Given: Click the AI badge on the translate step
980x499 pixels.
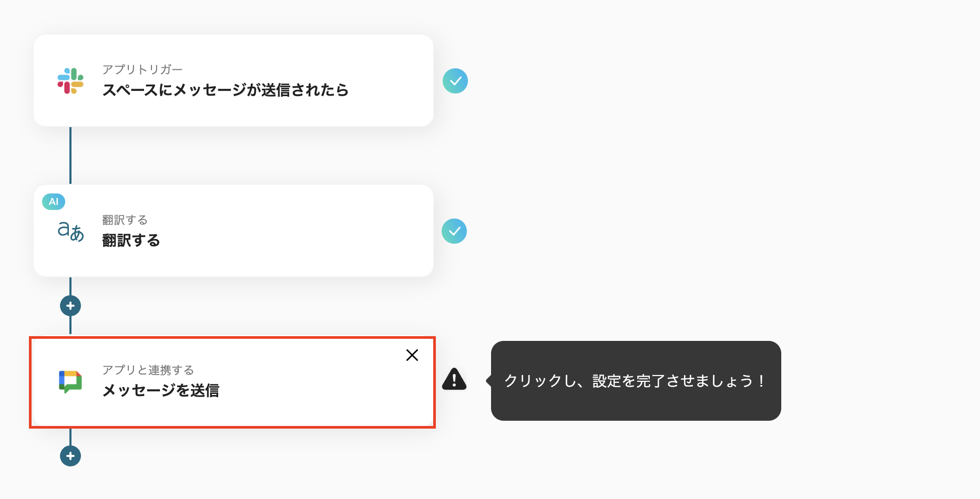Looking at the screenshot, I should (53, 201).
